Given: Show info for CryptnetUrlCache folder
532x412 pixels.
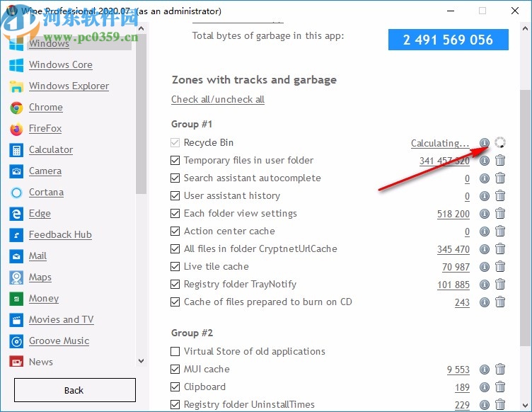Looking at the screenshot, I should coord(485,249).
